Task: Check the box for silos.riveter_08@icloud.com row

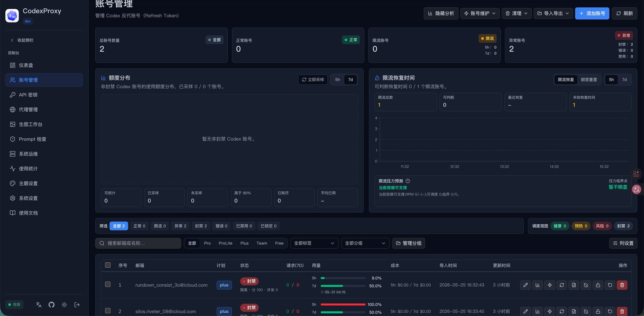Action: [x=108, y=311]
